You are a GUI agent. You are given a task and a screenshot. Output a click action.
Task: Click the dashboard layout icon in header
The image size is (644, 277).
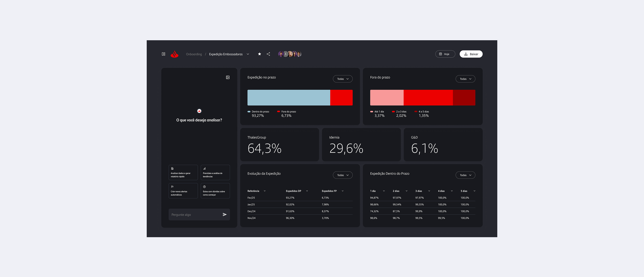coord(164,54)
